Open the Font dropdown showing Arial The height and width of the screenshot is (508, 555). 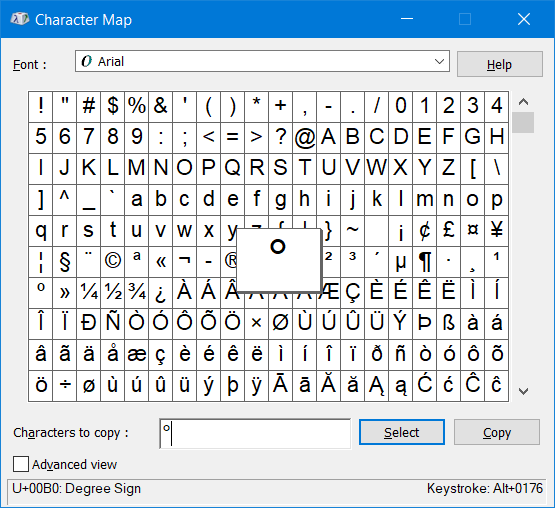262,61
